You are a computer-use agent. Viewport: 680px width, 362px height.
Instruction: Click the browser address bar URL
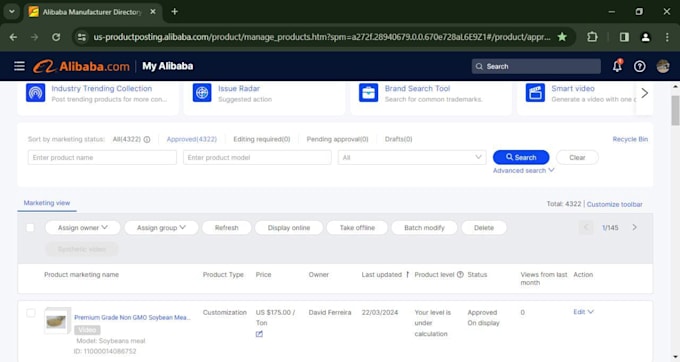click(322, 37)
